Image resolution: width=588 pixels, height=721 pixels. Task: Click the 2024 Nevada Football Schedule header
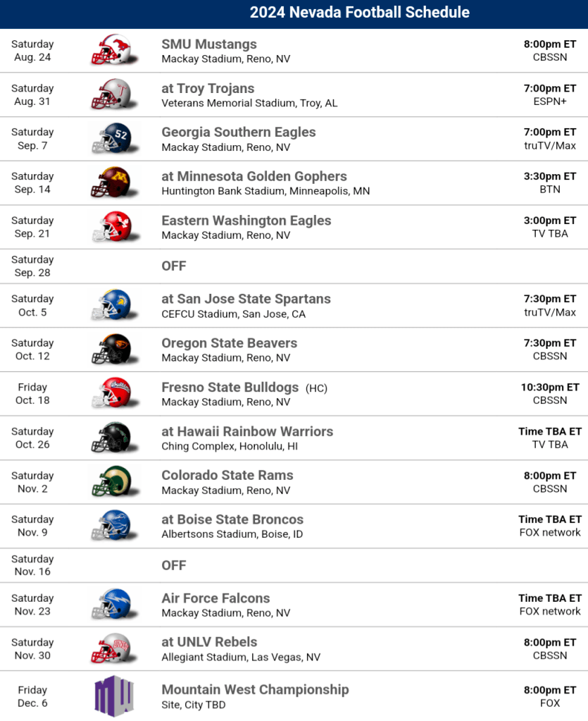359,13
